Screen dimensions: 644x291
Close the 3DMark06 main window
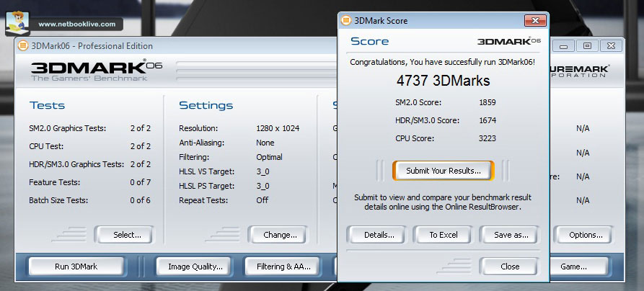(611, 46)
